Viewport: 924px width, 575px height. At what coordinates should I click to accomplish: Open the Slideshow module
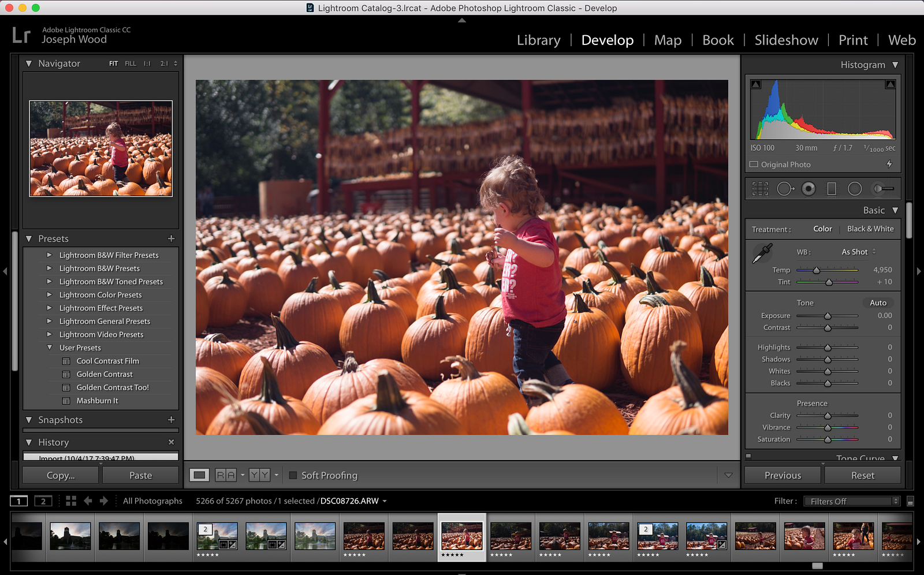pyautogui.click(x=786, y=40)
